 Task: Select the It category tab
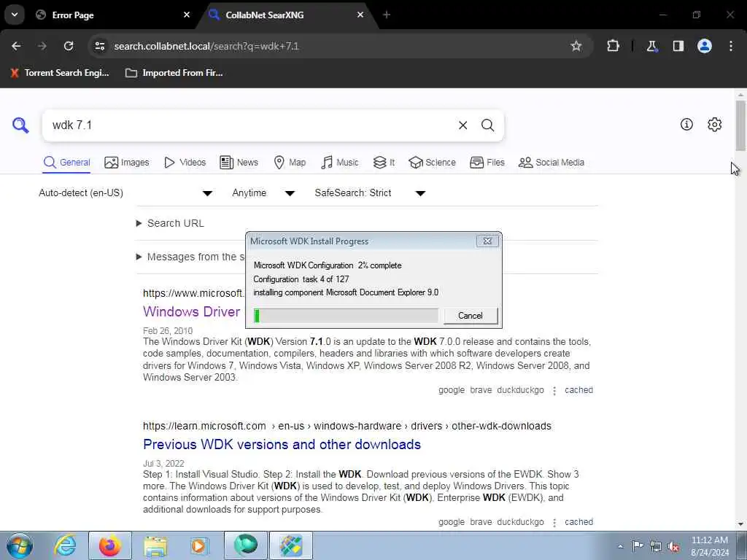384,163
